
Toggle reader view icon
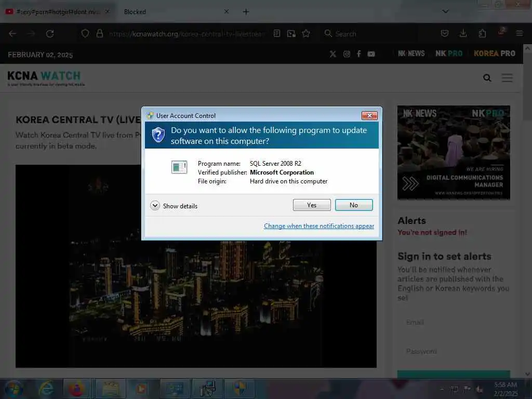(277, 34)
